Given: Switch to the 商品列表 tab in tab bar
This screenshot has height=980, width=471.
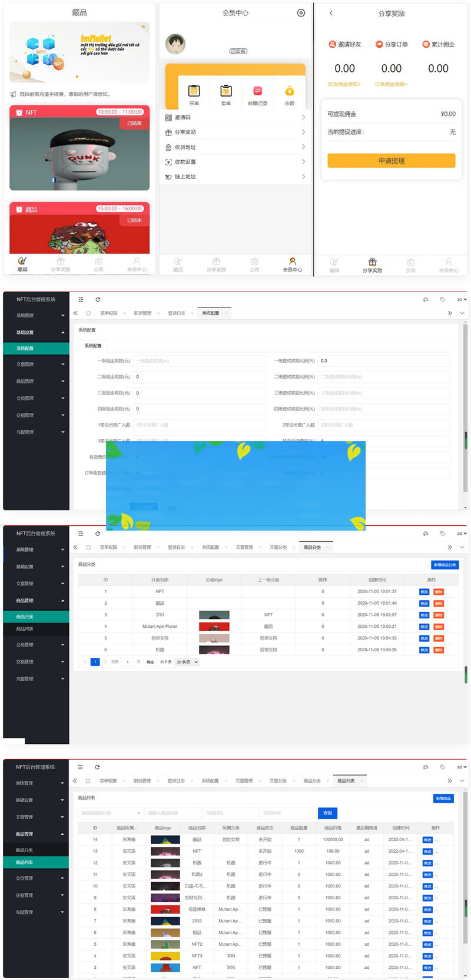Looking at the screenshot, I should (346, 781).
